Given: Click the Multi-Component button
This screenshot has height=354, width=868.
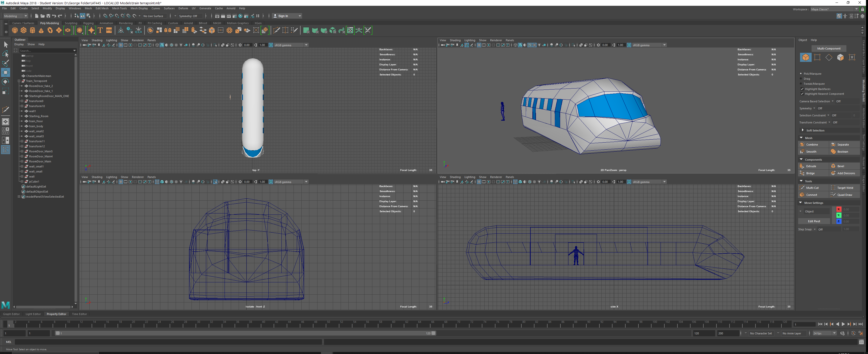Looking at the screenshot, I should point(828,49).
